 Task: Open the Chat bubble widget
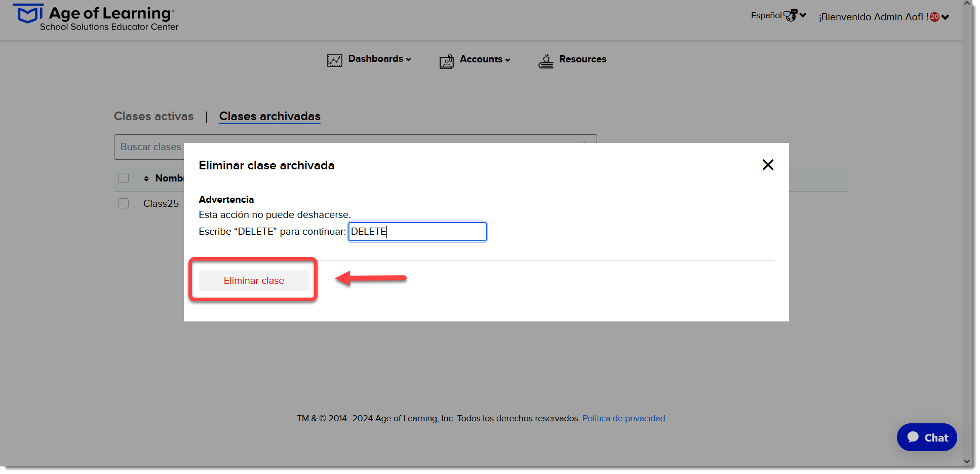tap(926, 437)
